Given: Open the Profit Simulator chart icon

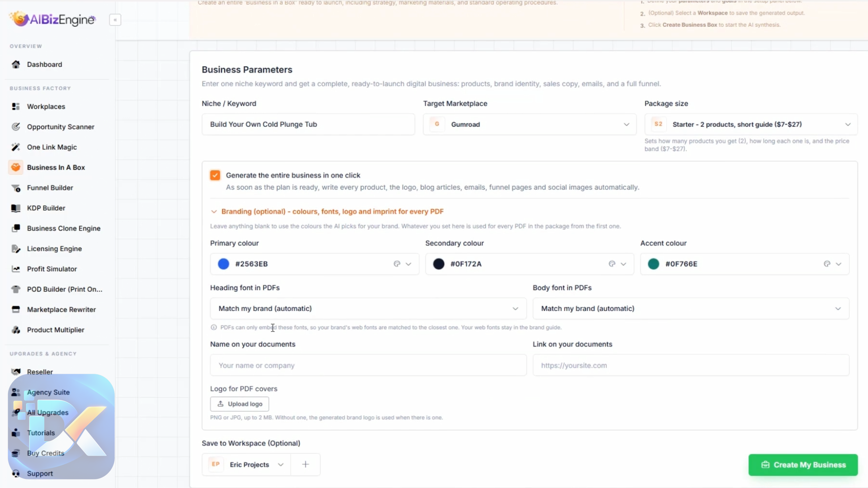Looking at the screenshot, I should tap(16, 269).
